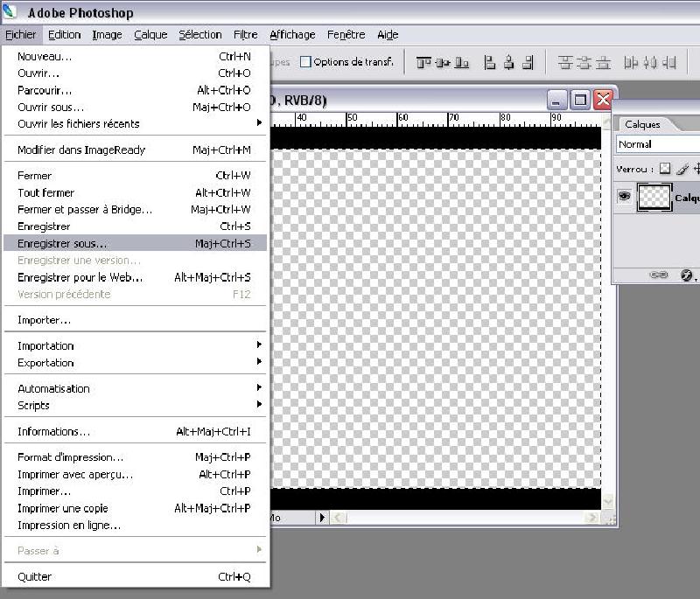Image resolution: width=700 pixels, height=599 pixels.
Task: Select Ouvrir sous... menu entry
Action: click(135, 107)
